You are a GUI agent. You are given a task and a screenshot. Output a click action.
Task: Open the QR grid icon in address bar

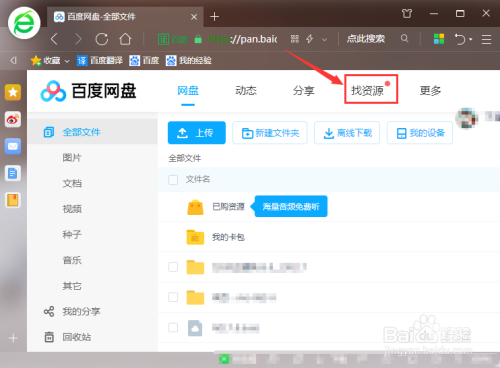click(295, 39)
